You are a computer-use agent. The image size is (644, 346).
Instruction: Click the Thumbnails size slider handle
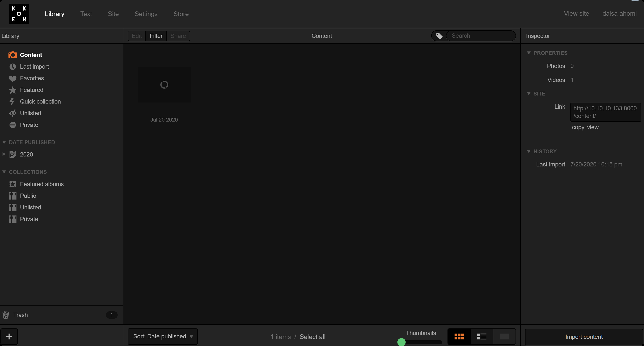[401, 342]
